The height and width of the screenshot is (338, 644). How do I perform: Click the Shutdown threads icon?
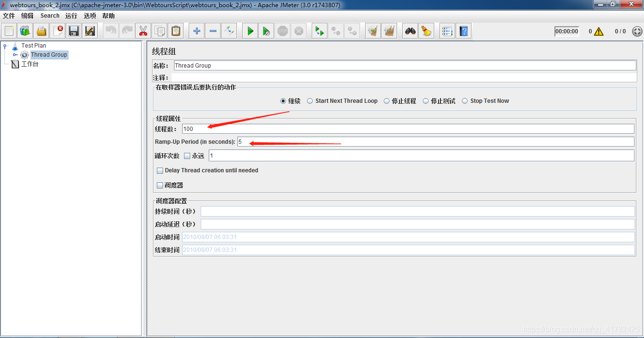click(x=299, y=31)
